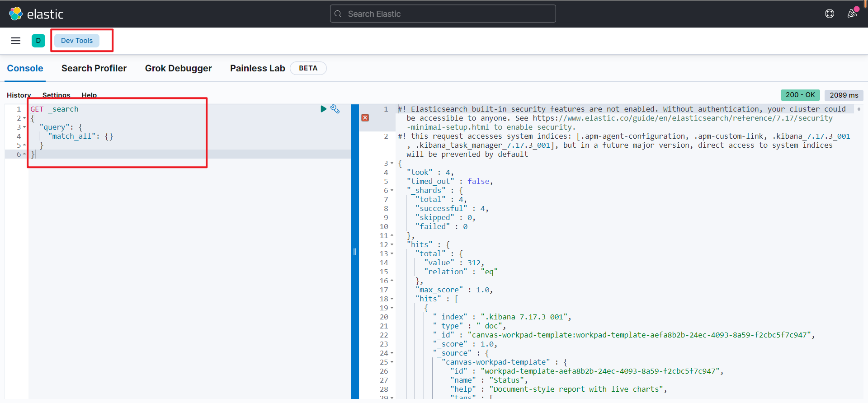Click the Elastic logo

pyautogui.click(x=36, y=14)
